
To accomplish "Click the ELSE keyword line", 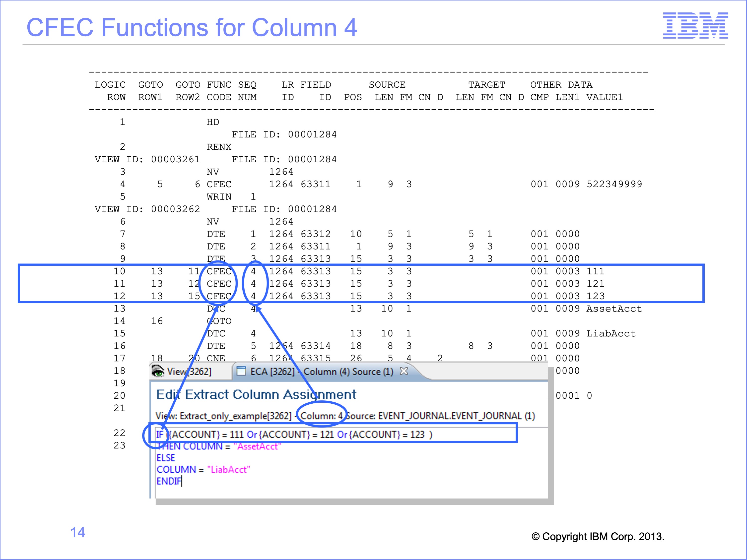I will pyautogui.click(x=165, y=458).
